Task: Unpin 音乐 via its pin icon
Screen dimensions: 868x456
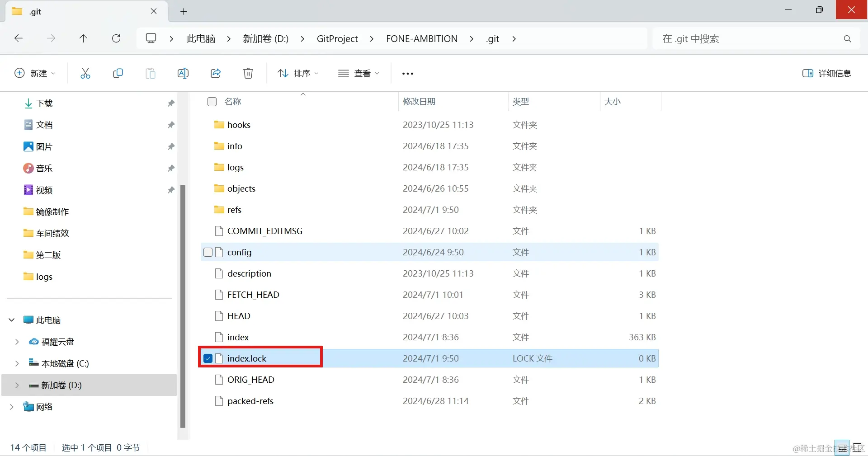Action: (171, 169)
